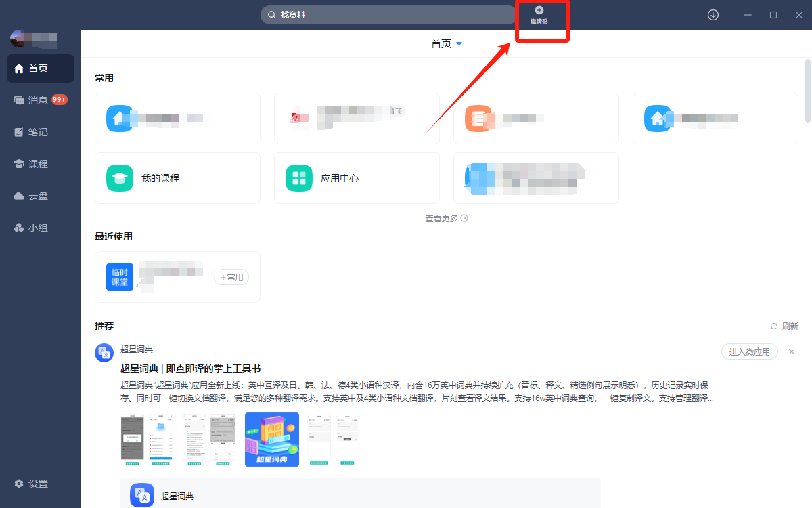The width and height of the screenshot is (812, 508).
Task: Refresh recommendations with 刷新 icon
Action: pos(774,326)
